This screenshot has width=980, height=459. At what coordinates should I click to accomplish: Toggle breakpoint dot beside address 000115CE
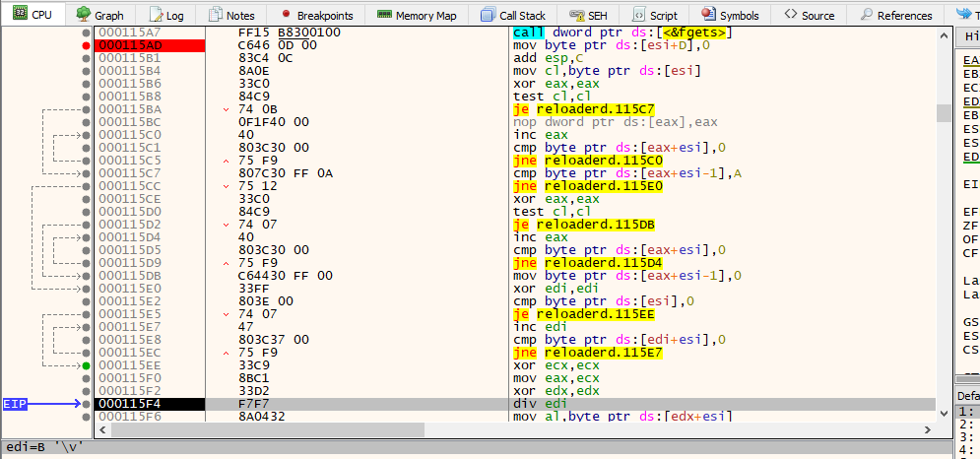coord(86,199)
